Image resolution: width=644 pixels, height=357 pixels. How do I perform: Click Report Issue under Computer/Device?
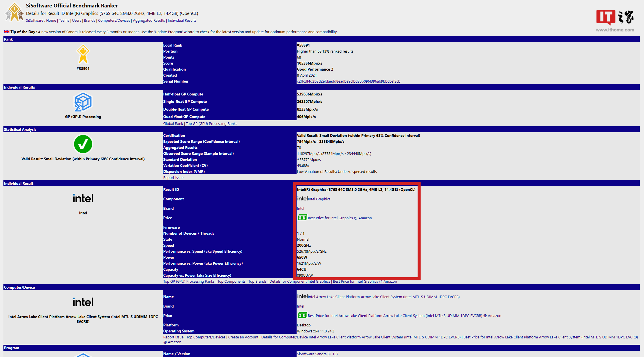(173, 337)
